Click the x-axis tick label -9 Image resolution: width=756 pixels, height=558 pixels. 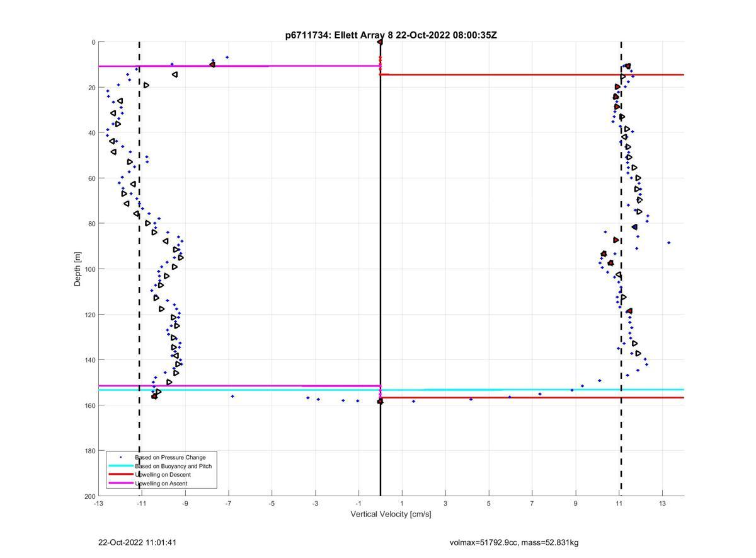pyautogui.click(x=185, y=504)
